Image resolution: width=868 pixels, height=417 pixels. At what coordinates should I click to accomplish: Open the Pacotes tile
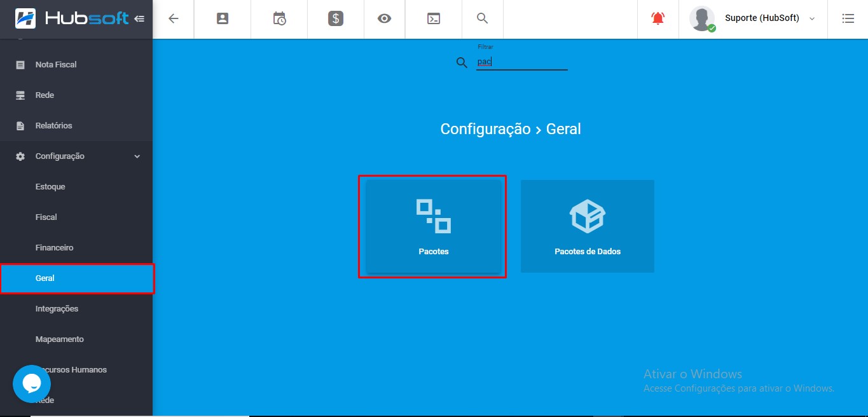[433, 227]
